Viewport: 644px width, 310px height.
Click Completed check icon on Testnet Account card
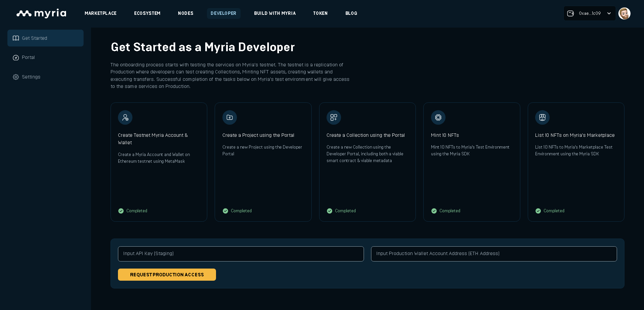click(x=121, y=211)
